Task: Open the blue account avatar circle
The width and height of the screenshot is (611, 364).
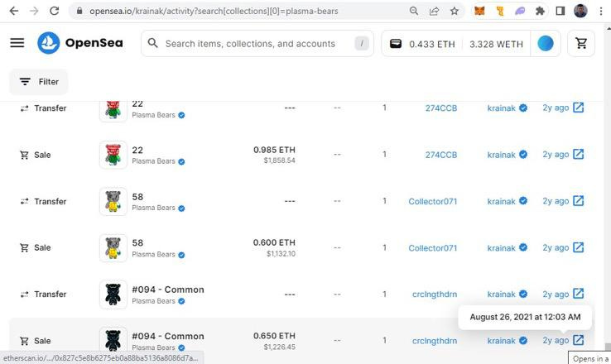Action: click(x=546, y=43)
